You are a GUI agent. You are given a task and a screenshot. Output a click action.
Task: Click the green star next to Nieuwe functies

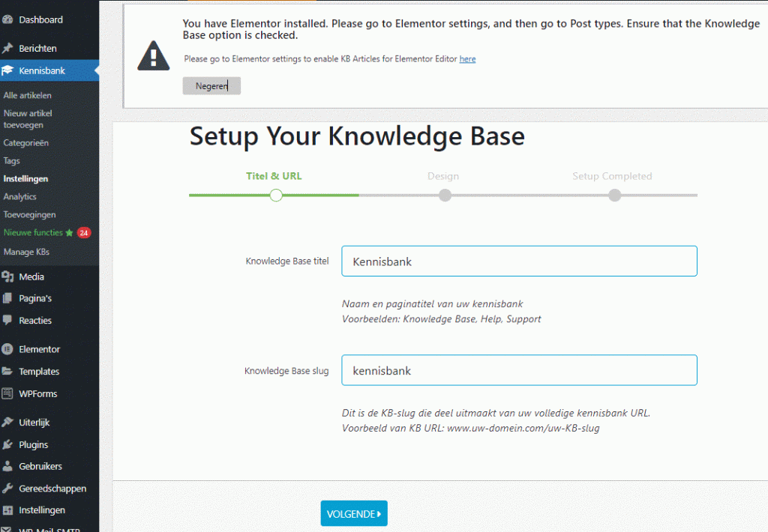69,232
